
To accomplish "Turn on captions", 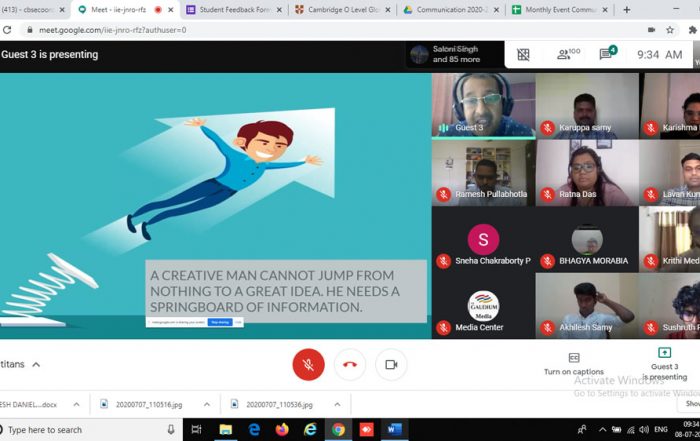I will [x=574, y=364].
